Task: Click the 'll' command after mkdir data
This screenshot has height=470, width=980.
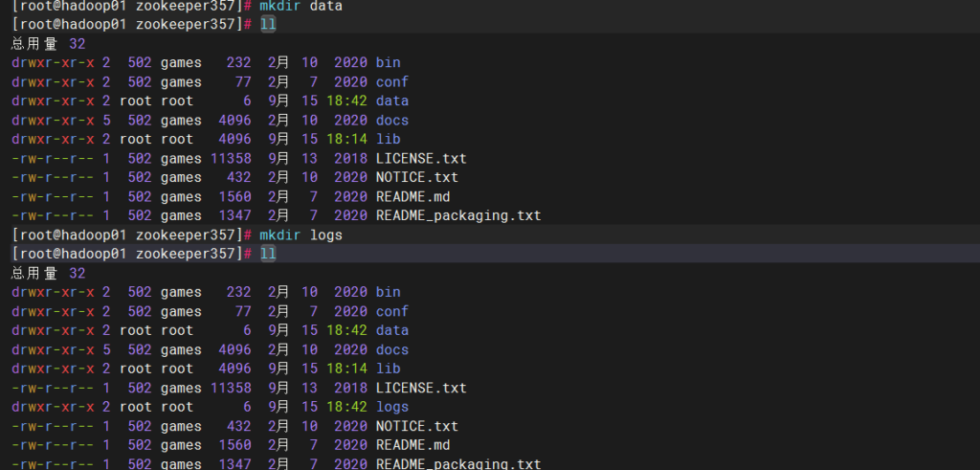Action: point(268,24)
